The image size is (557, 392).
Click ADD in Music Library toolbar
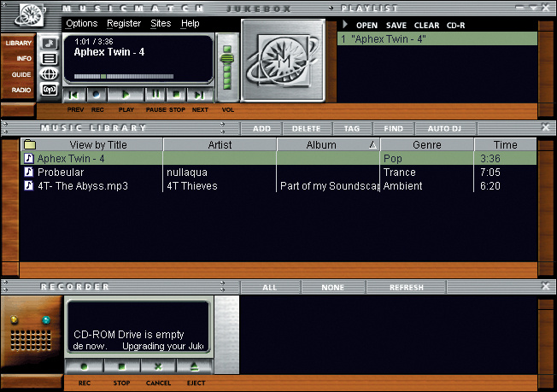click(261, 129)
